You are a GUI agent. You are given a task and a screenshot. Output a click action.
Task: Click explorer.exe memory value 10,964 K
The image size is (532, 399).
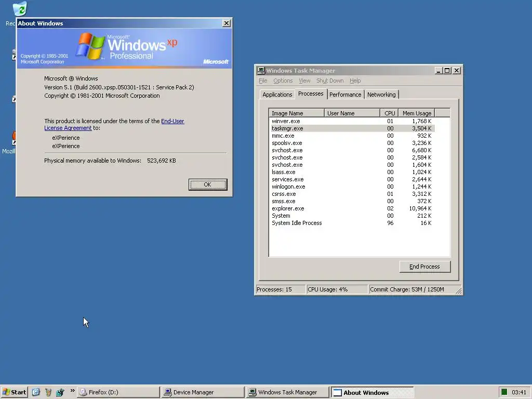pyautogui.click(x=420, y=209)
